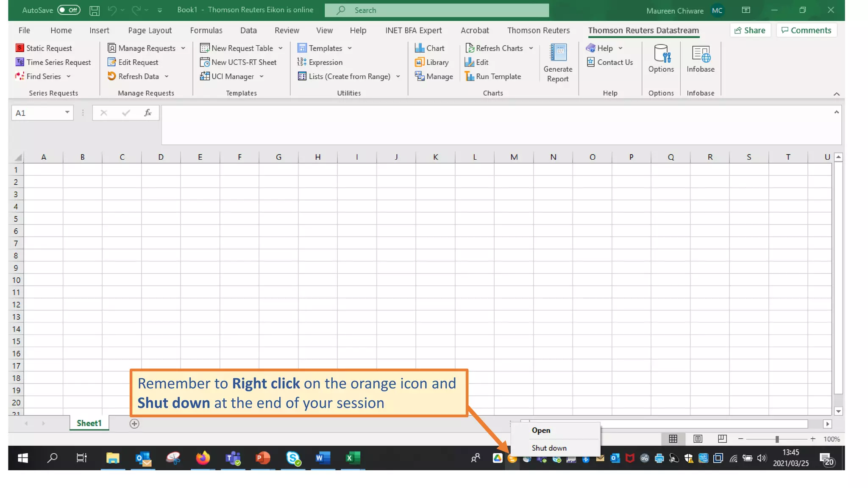The width and height of the screenshot is (868, 488).
Task: Start a Time Series Request
Action: coord(53,62)
